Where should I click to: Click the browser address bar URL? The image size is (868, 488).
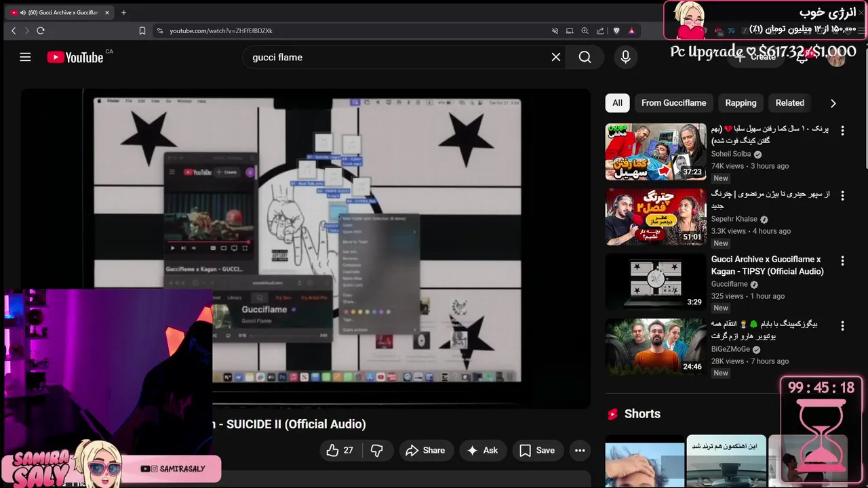pos(221,30)
